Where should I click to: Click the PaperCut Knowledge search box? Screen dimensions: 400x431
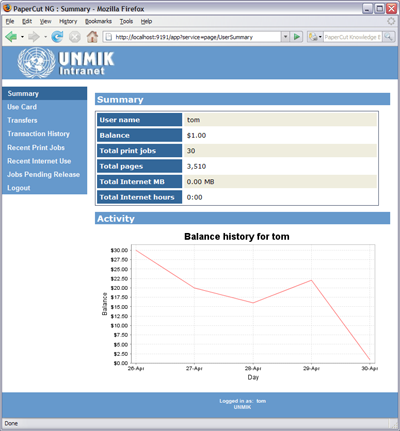tap(352, 37)
